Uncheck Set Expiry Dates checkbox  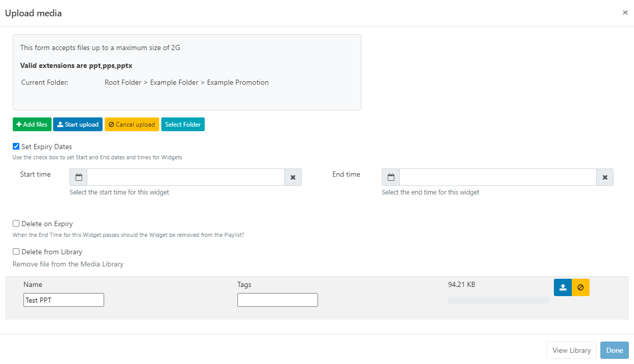tap(16, 147)
